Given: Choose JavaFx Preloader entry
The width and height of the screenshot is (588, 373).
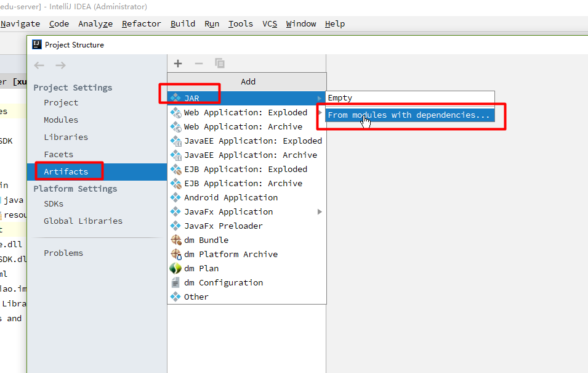Looking at the screenshot, I should click(247, 226).
